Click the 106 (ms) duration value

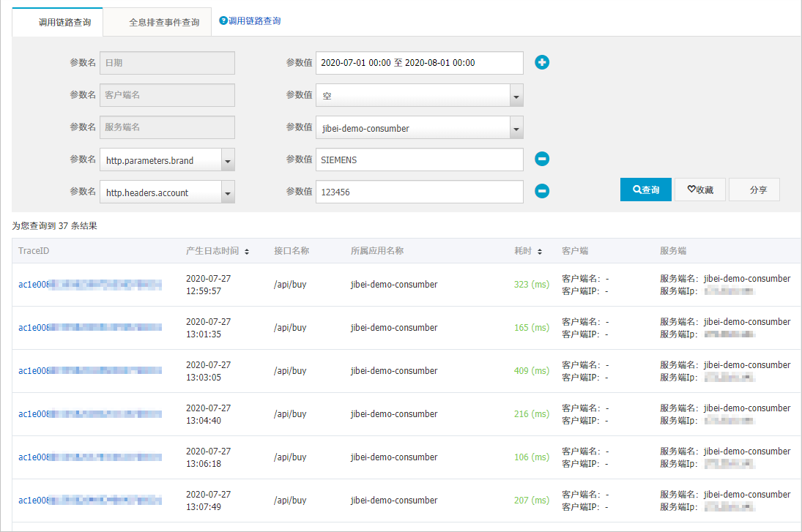click(x=532, y=457)
